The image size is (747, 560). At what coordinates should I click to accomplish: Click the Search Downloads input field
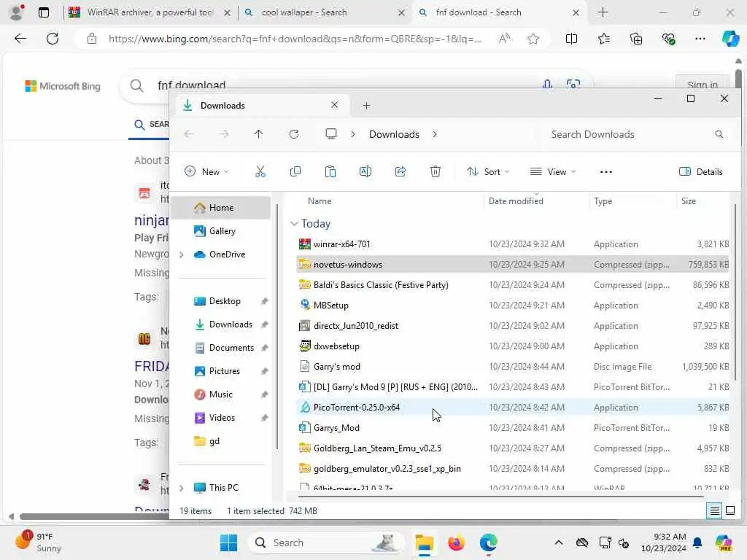click(x=635, y=134)
